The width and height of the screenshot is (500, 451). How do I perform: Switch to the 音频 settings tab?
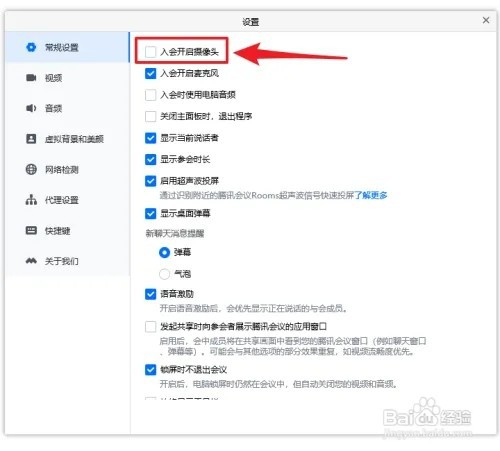(x=67, y=108)
